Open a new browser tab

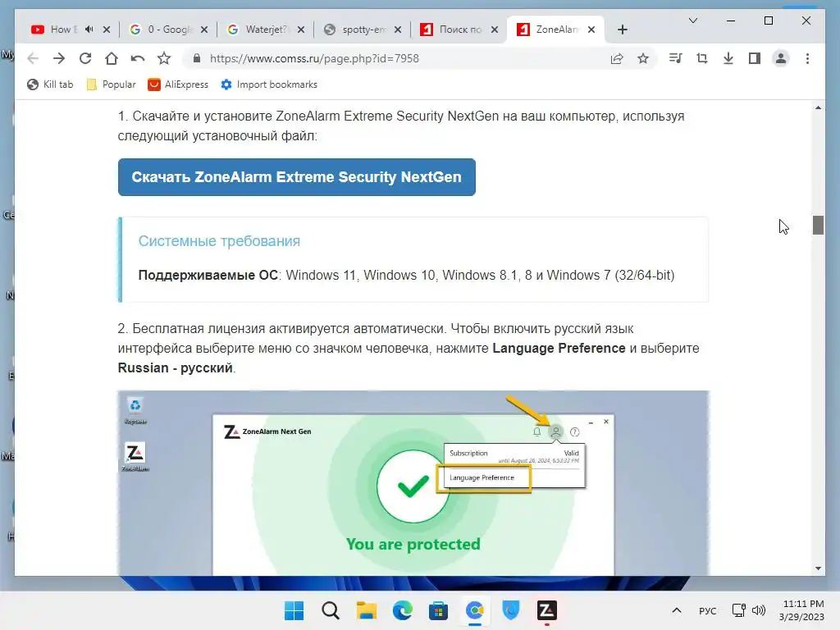pyautogui.click(x=623, y=30)
